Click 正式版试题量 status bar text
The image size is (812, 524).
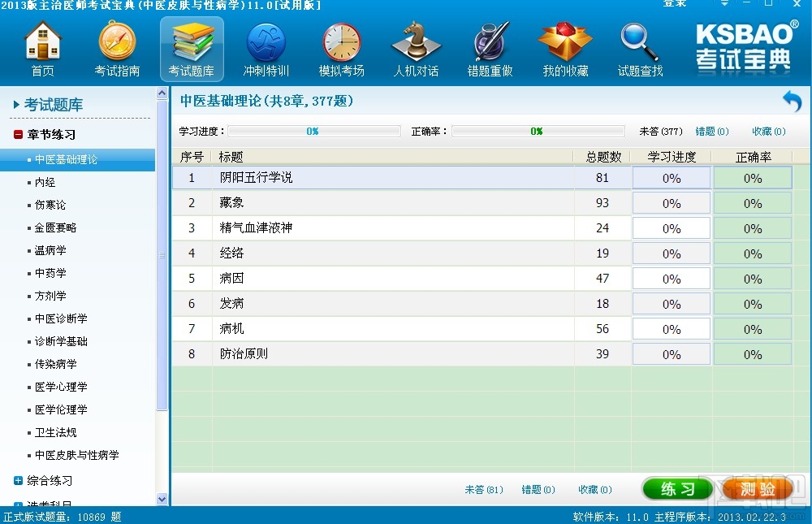click(63, 518)
